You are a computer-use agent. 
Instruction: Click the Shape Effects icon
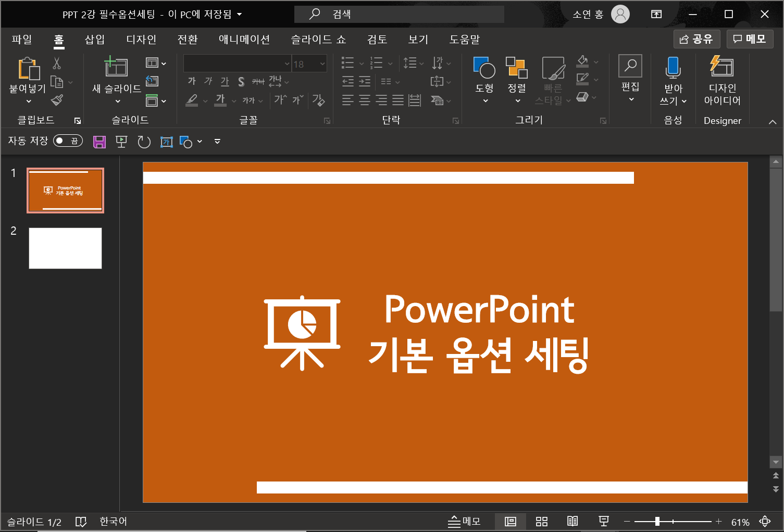click(x=582, y=97)
